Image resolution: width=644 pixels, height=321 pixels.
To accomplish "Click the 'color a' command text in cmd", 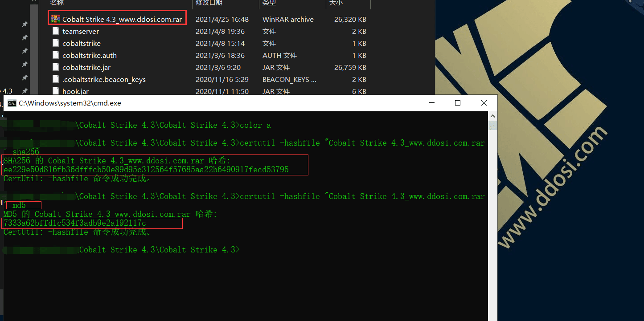I will (x=255, y=125).
